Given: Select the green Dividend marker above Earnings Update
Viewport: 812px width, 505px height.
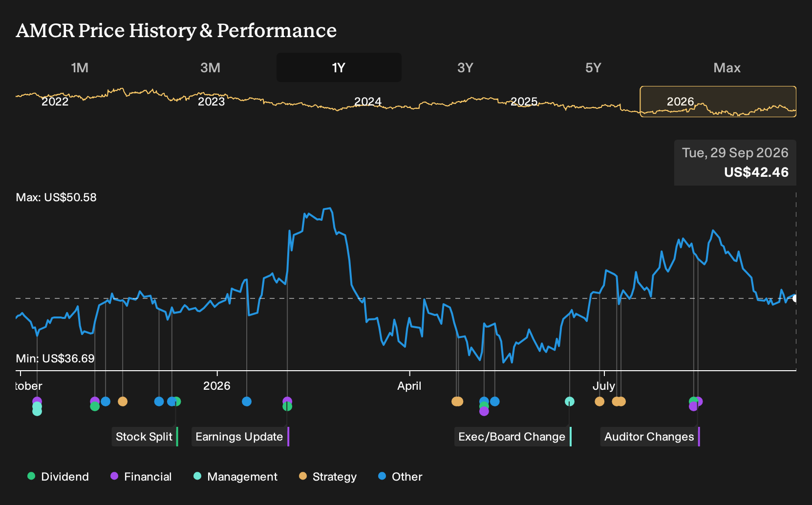Looking at the screenshot, I should pos(287,406).
